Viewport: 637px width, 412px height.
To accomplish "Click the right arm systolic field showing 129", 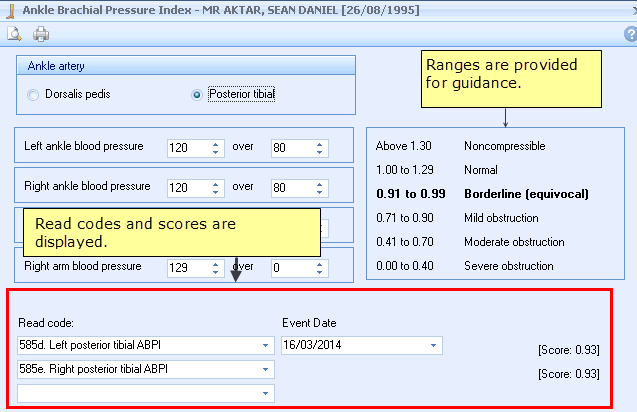I will (x=187, y=268).
